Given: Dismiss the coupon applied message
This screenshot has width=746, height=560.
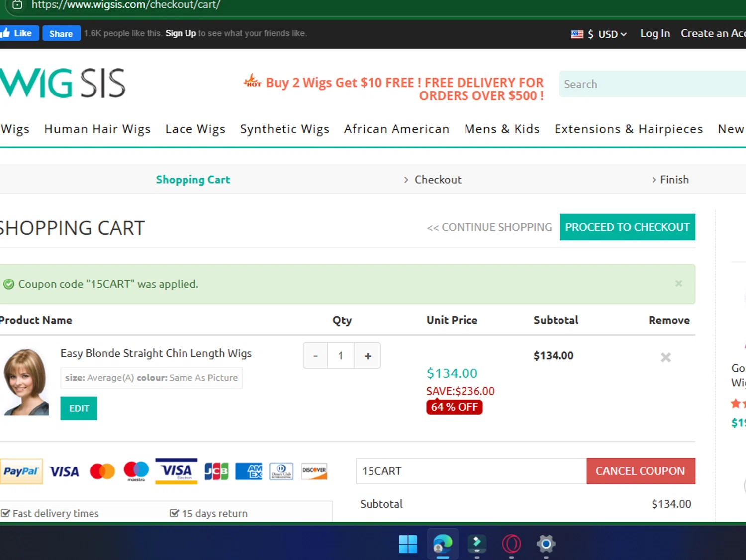Looking at the screenshot, I should (679, 283).
